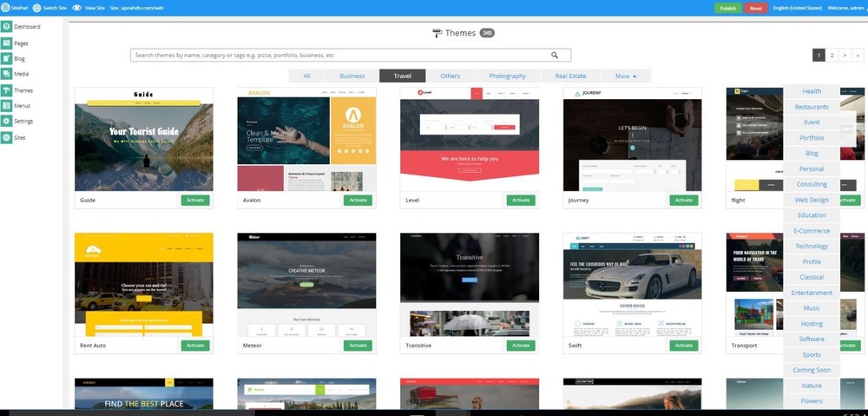Choose Technology in the More menu

point(812,247)
